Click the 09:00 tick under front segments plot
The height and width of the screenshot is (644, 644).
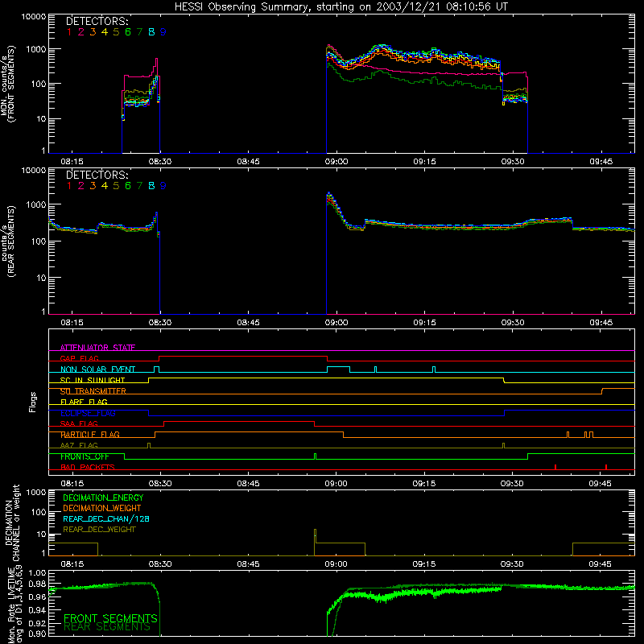click(336, 162)
